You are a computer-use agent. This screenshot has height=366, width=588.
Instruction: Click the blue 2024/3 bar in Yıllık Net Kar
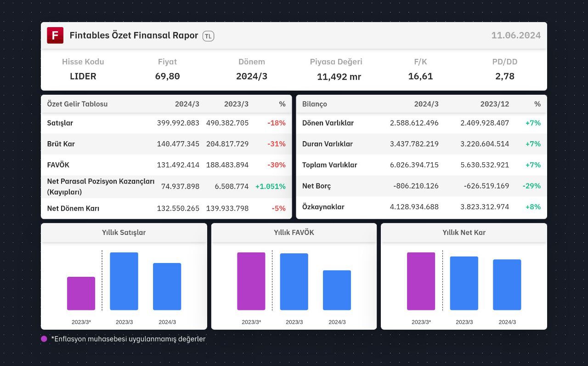[x=507, y=285]
